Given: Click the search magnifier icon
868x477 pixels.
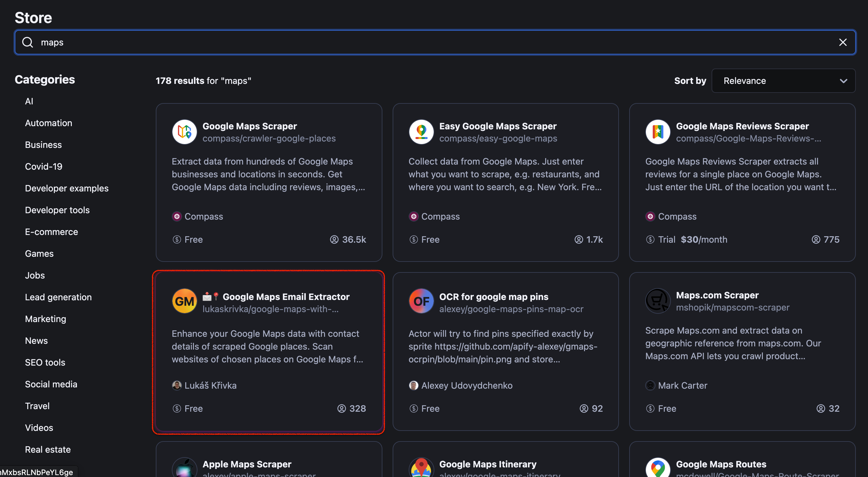Looking at the screenshot, I should pyautogui.click(x=28, y=42).
